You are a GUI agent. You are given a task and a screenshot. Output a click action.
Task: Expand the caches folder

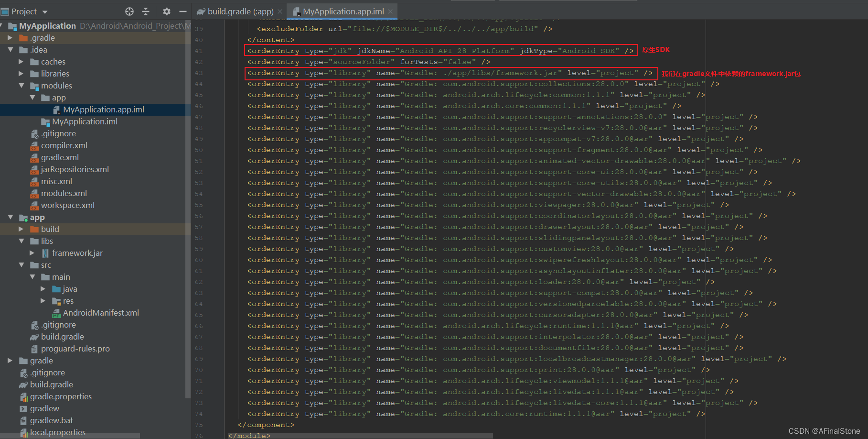[x=21, y=62]
